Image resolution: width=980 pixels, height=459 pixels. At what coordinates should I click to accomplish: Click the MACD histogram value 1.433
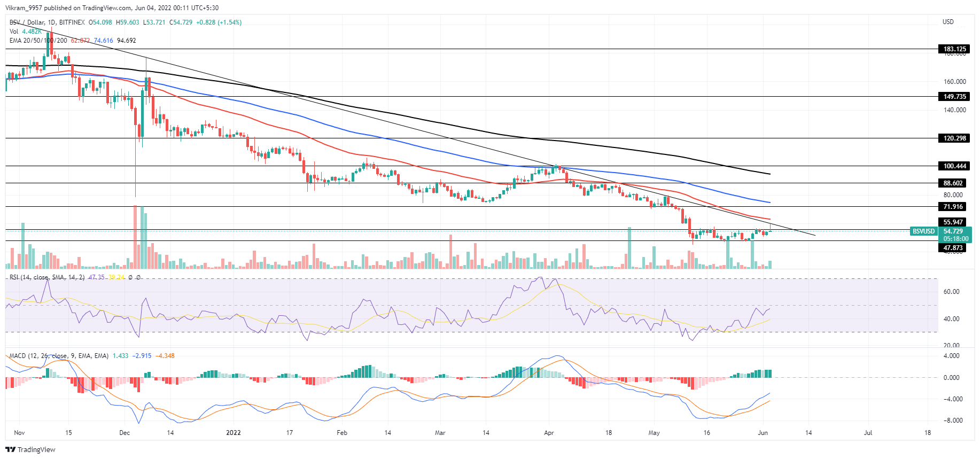click(x=120, y=356)
